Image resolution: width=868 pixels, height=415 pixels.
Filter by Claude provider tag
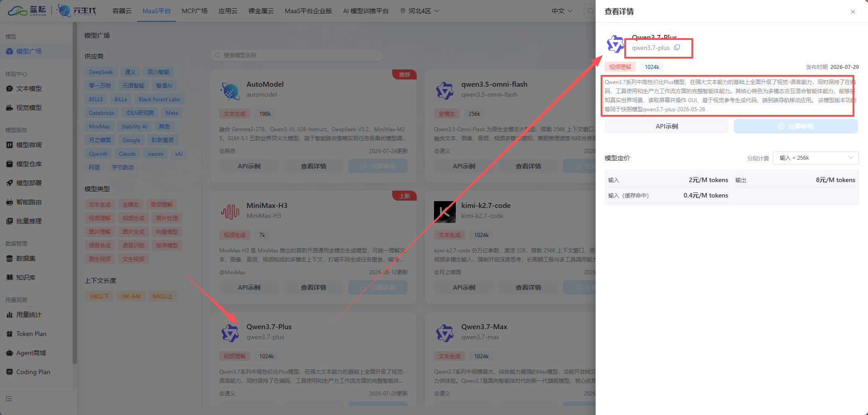(128, 153)
